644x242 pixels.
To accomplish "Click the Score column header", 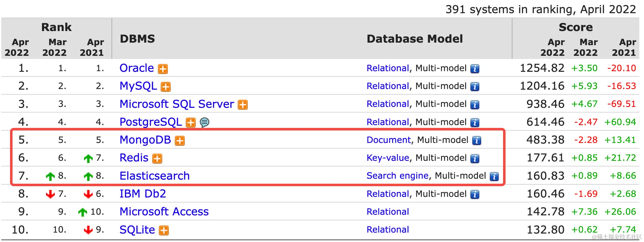I will pos(576,27).
